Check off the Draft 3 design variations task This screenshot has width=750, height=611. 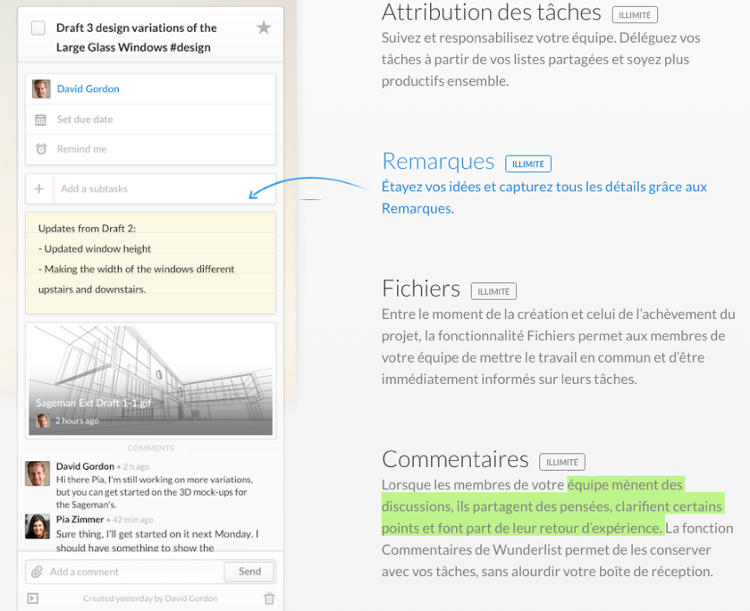(38, 28)
